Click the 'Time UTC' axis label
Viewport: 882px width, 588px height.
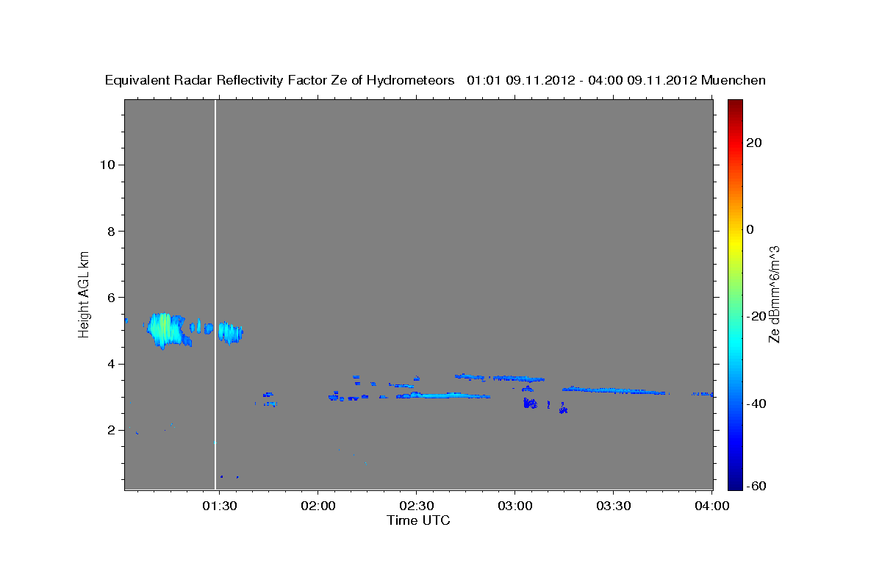[x=418, y=520]
